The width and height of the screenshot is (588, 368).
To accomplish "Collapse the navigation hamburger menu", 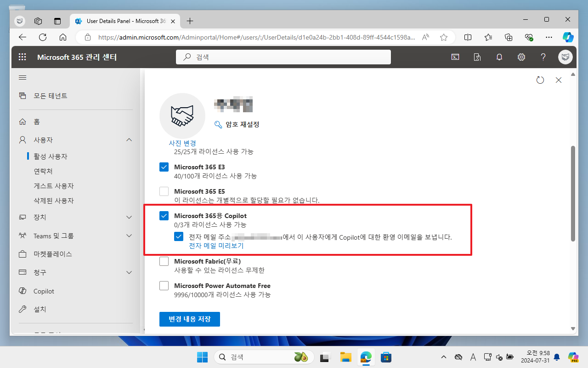I will point(22,77).
